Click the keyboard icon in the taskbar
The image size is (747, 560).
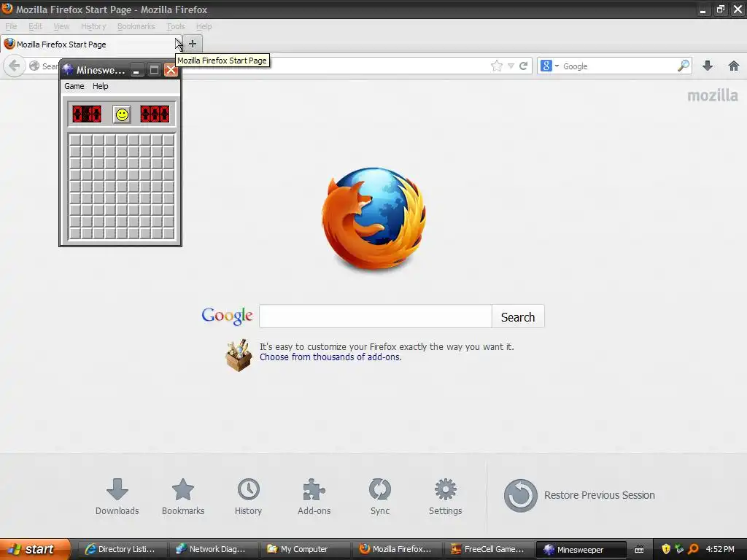[x=639, y=550]
